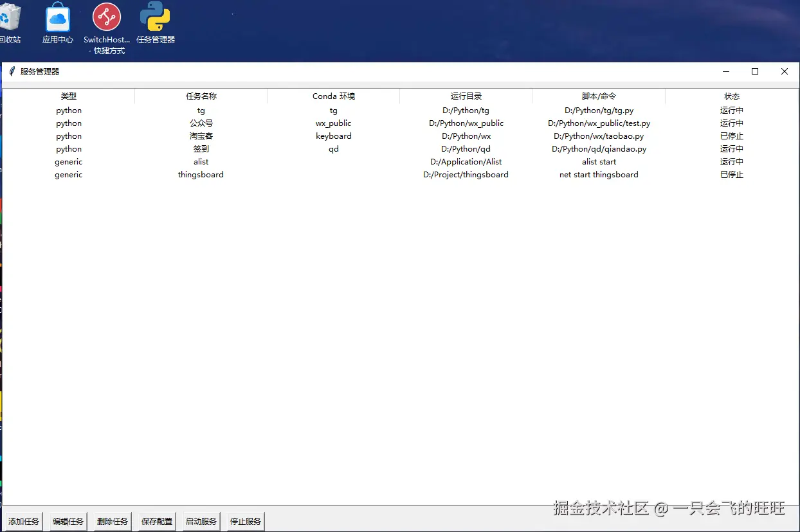Image resolution: width=800 pixels, height=532 pixels.
Task: Click the 编辑任务 button
Action: tap(67, 521)
